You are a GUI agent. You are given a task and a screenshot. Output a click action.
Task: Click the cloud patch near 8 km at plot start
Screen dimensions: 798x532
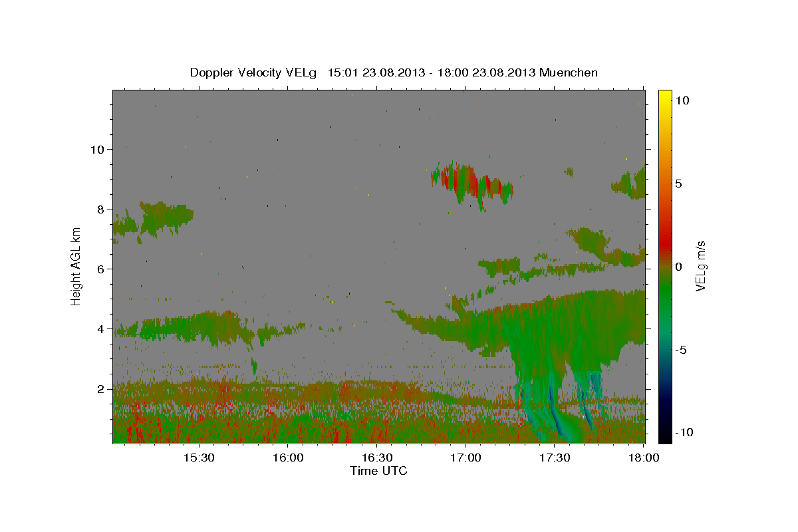pyautogui.click(x=153, y=219)
